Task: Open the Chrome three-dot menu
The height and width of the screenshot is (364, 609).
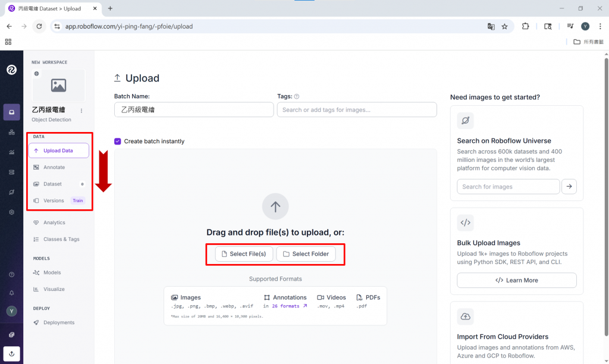Action: [x=600, y=26]
